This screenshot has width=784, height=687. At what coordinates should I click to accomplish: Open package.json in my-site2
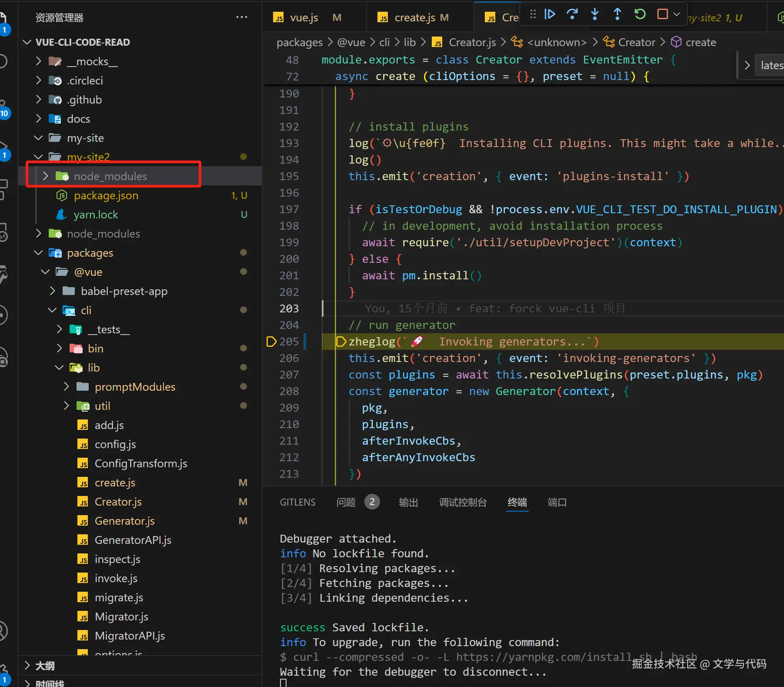106,196
